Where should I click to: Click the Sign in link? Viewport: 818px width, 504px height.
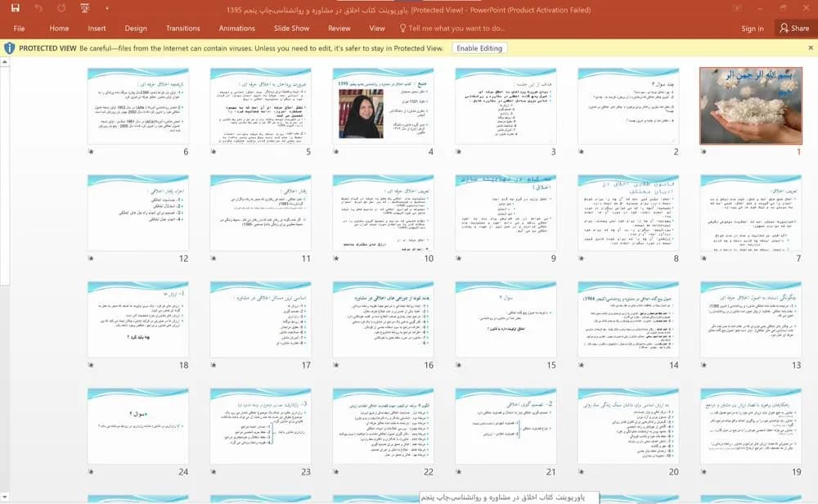[x=753, y=28]
